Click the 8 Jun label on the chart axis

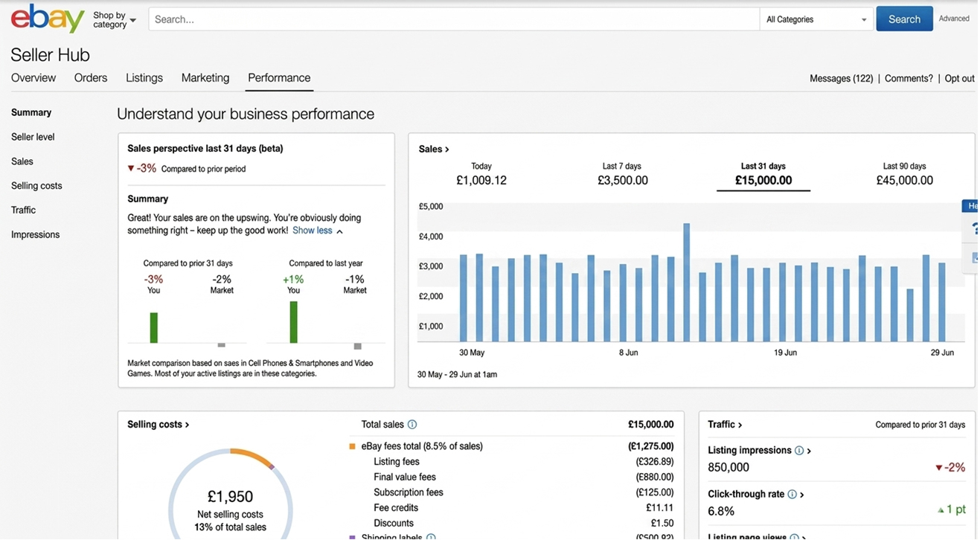pyautogui.click(x=629, y=353)
